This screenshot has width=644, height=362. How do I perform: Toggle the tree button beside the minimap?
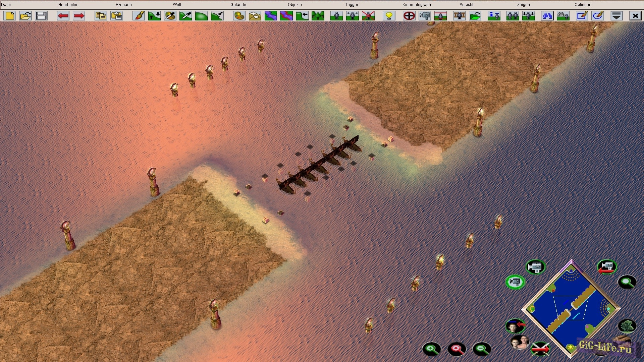(x=627, y=325)
